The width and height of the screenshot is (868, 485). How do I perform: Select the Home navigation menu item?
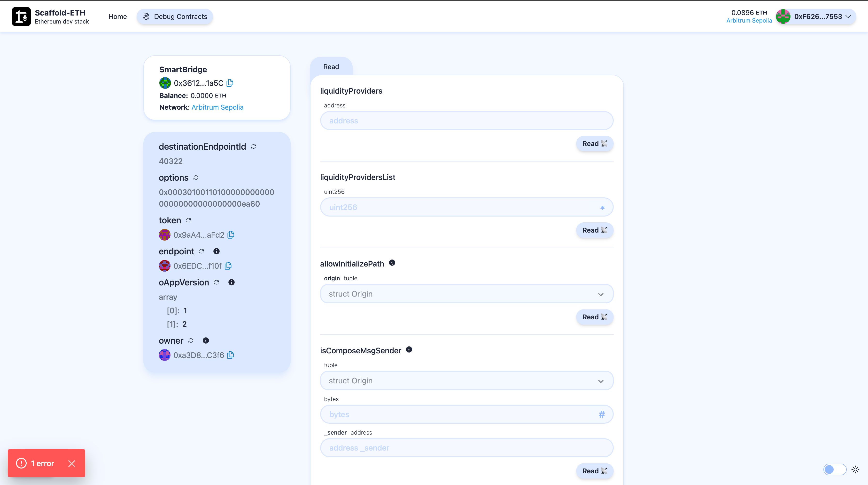click(x=117, y=16)
